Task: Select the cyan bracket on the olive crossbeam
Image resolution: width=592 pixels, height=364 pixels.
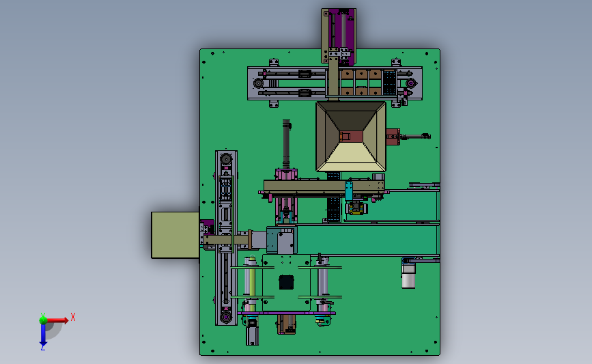Action: click(349, 191)
